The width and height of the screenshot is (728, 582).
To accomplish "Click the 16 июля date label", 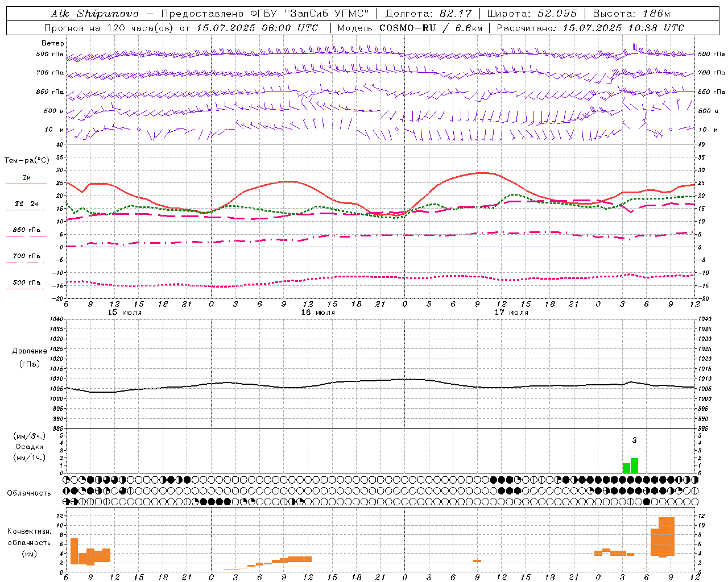I will pos(318,313).
